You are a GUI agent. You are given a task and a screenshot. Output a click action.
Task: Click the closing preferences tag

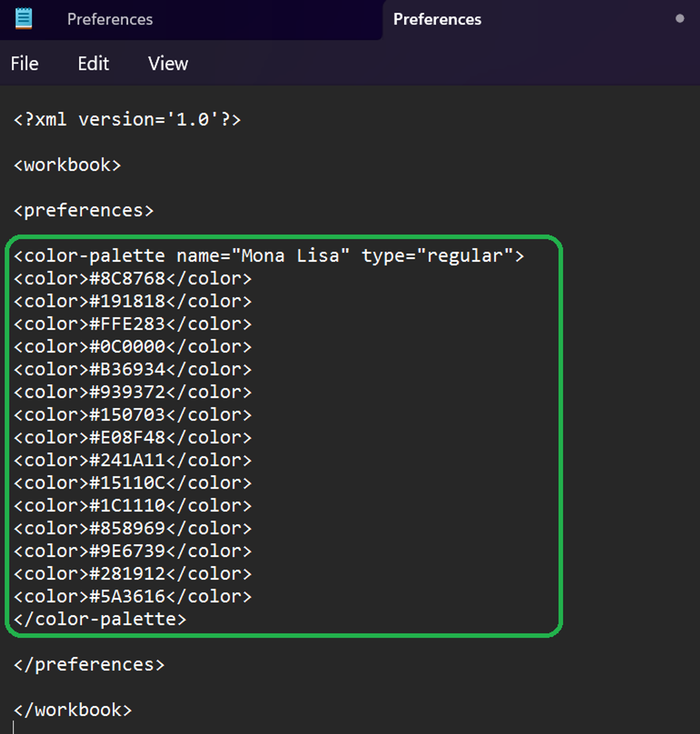[89, 665]
